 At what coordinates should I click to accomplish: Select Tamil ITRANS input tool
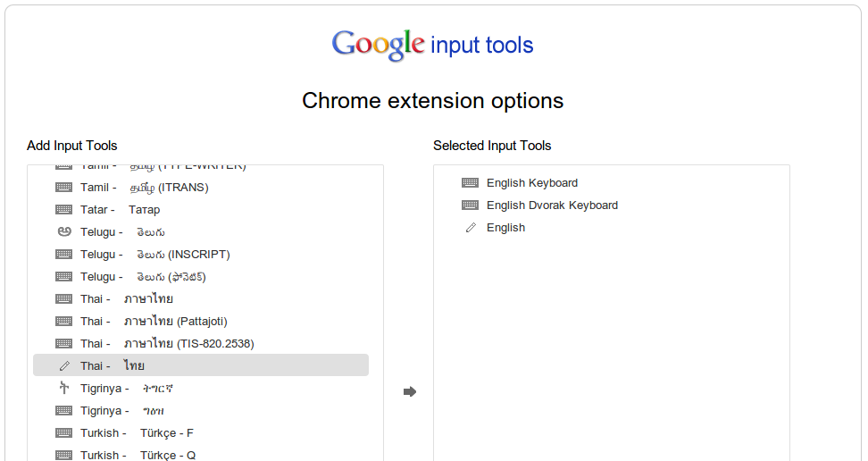coord(201,188)
